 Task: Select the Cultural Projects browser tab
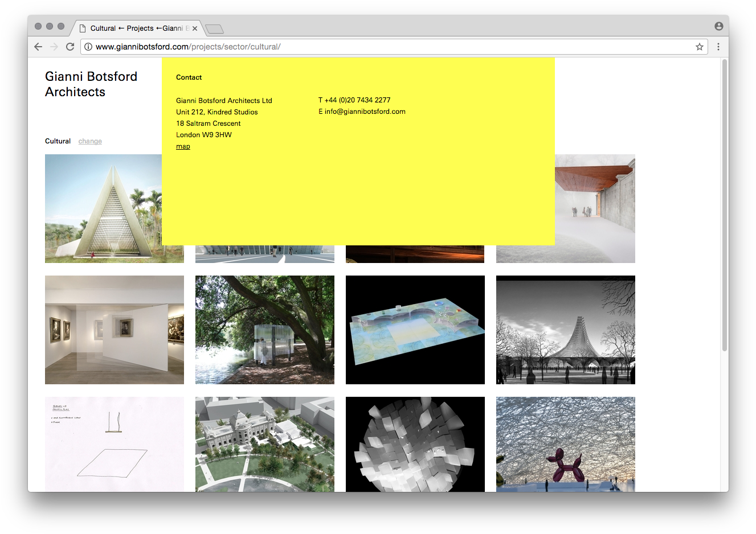[x=137, y=28]
